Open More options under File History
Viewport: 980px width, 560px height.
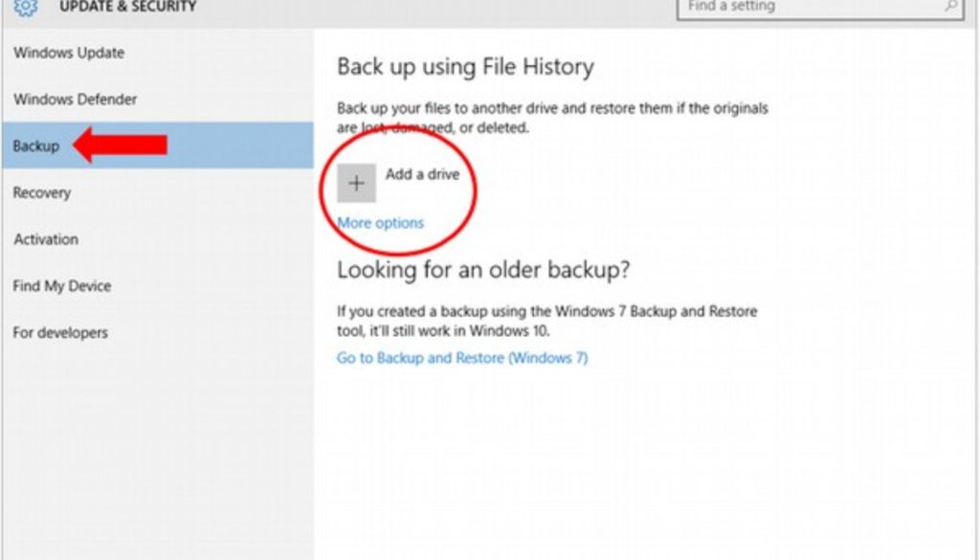[x=380, y=222]
